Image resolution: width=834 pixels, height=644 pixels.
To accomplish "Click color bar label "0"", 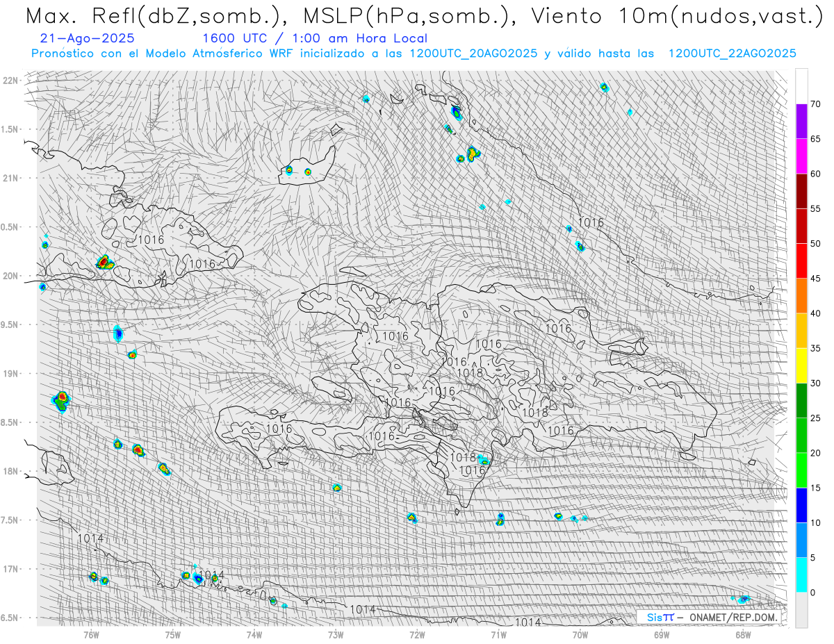I will (x=812, y=593).
